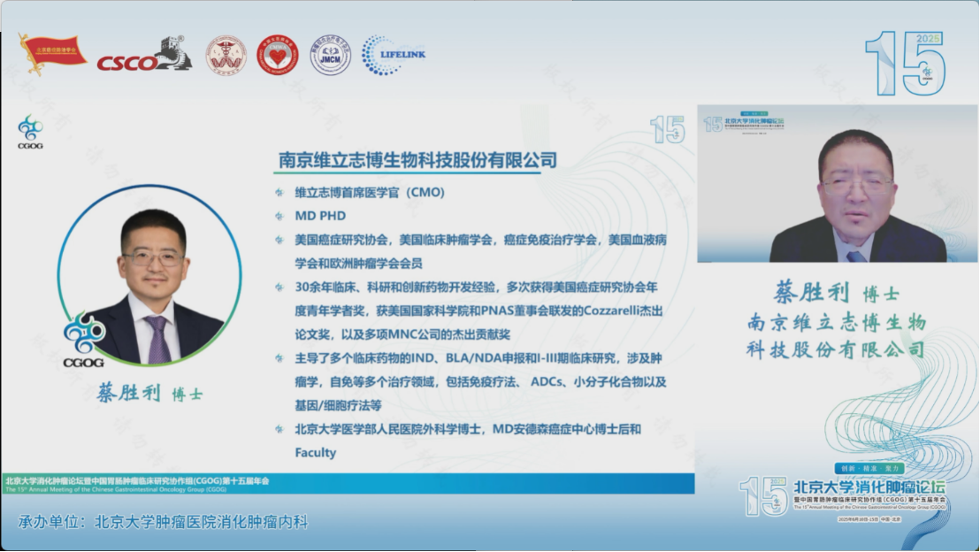980x552 pixels.
Task: Click the CSCO Great Wall logo
Action: tap(144, 54)
